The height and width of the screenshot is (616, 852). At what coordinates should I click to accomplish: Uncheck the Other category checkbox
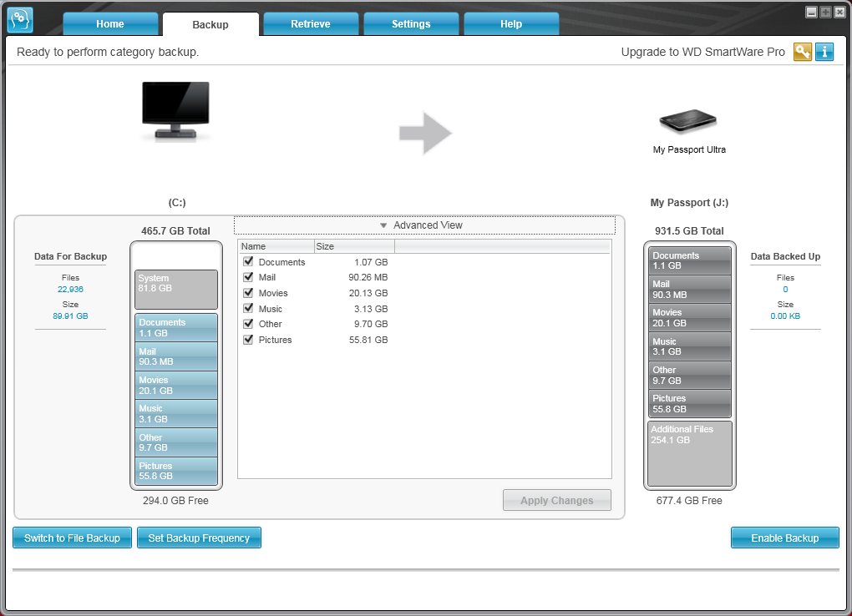tap(248, 324)
